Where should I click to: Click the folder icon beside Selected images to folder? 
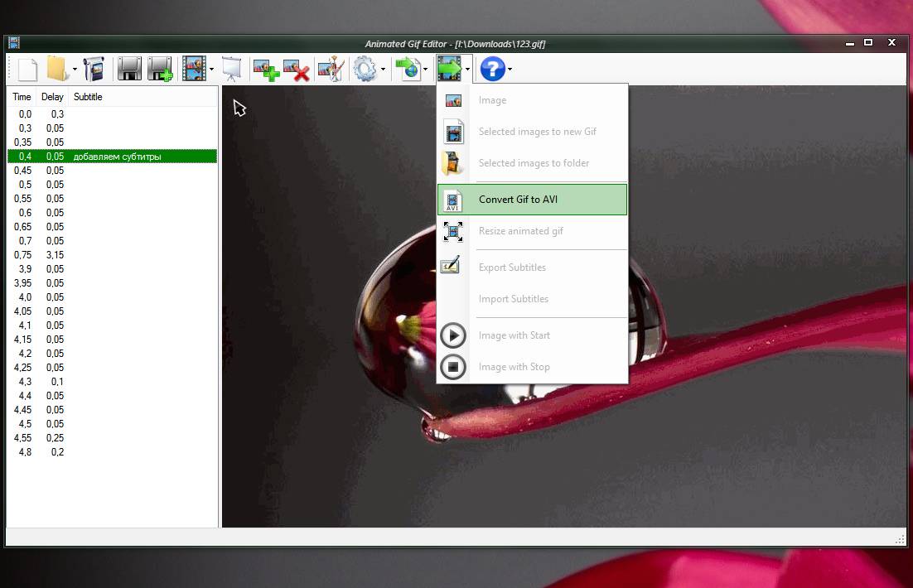pyautogui.click(x=452, y=164)
